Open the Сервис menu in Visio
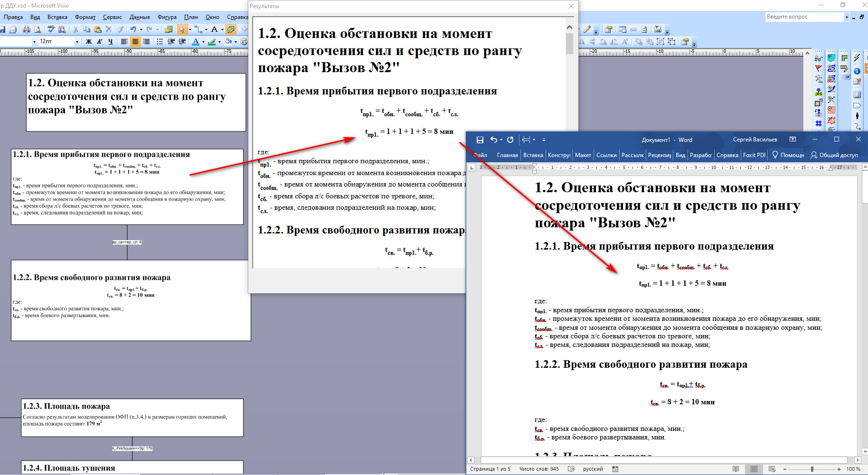 113,17
